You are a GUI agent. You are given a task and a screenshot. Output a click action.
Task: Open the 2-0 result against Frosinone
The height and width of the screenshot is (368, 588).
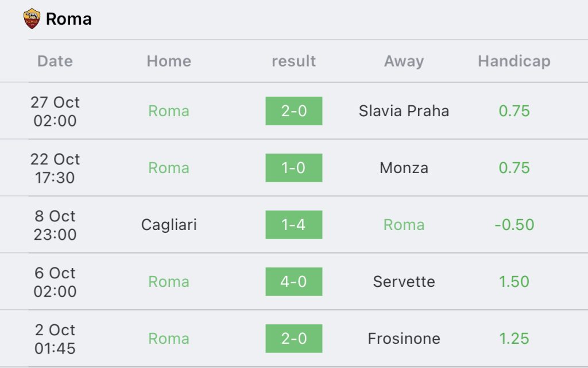point(294,338)
